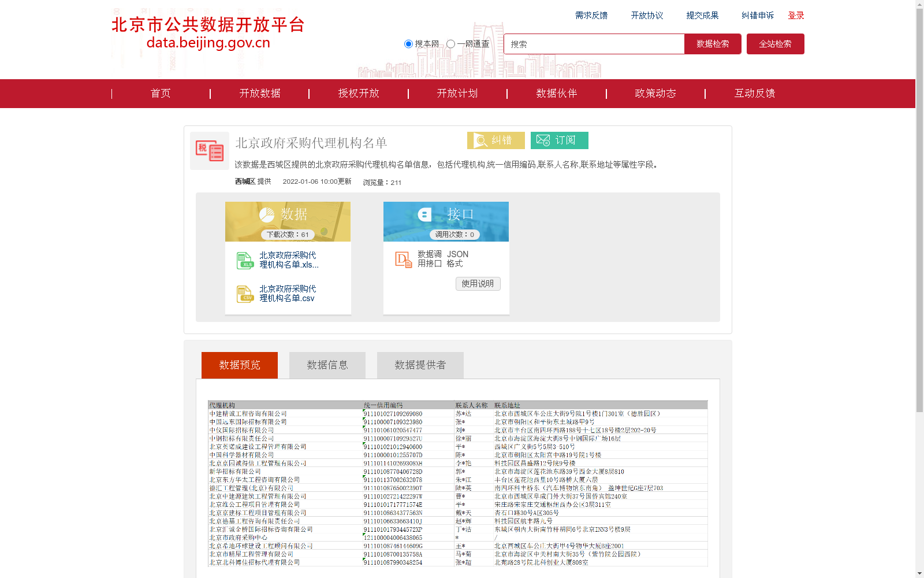The height and width of the screenshot is (578, 924).
Task: Open the 提交成果 link
Action: 702,16
